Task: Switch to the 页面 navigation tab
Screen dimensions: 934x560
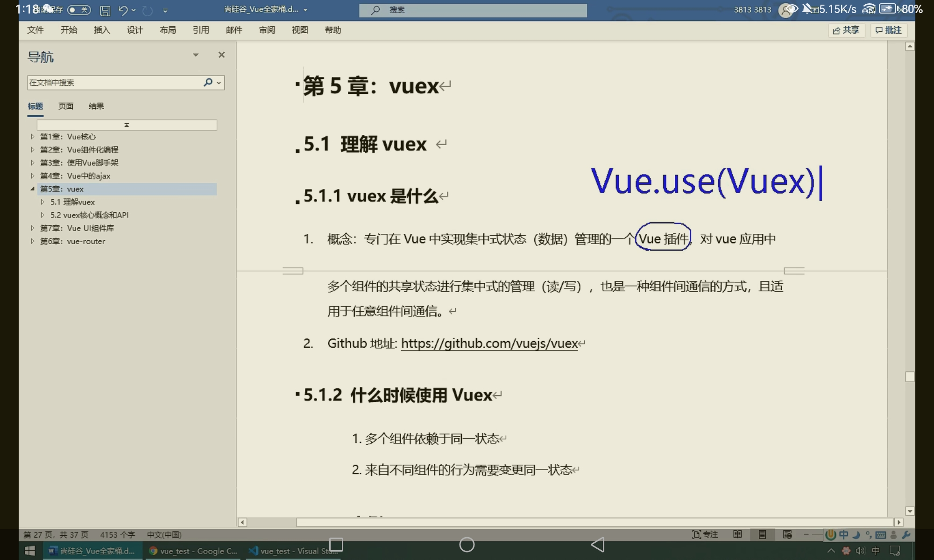Action: click(66, 106)
